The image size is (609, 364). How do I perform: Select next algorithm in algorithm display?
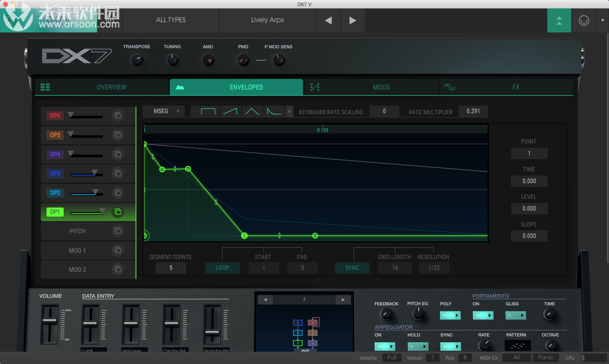coord(343,299)
